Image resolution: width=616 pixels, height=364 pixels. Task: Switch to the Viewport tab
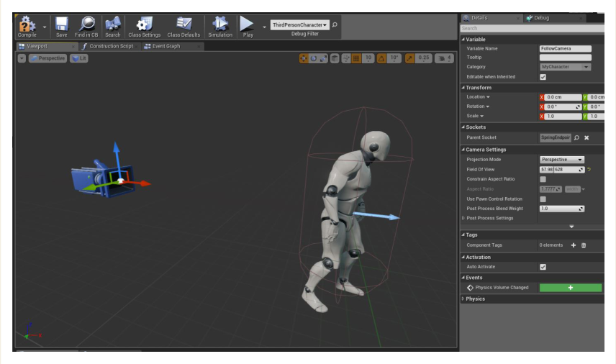click(x=46, y=46)
